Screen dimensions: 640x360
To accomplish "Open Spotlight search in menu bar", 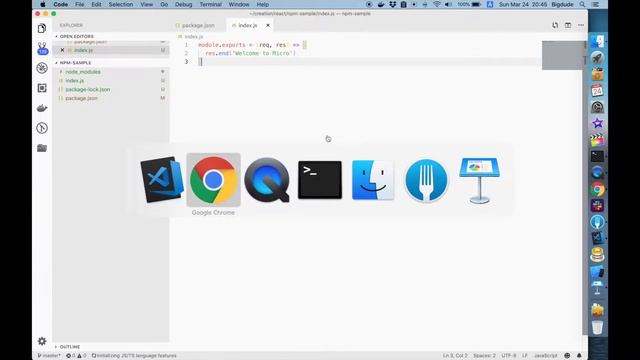I will point(582,4).
